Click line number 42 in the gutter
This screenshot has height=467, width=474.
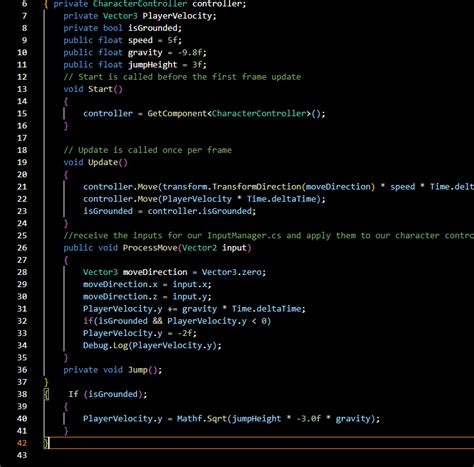(22, 443)
